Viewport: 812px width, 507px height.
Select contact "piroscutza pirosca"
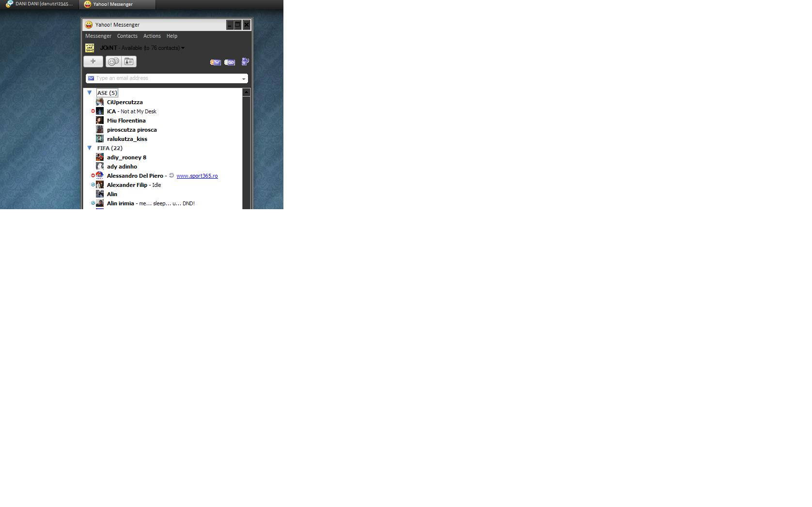[x=132, y=130]
